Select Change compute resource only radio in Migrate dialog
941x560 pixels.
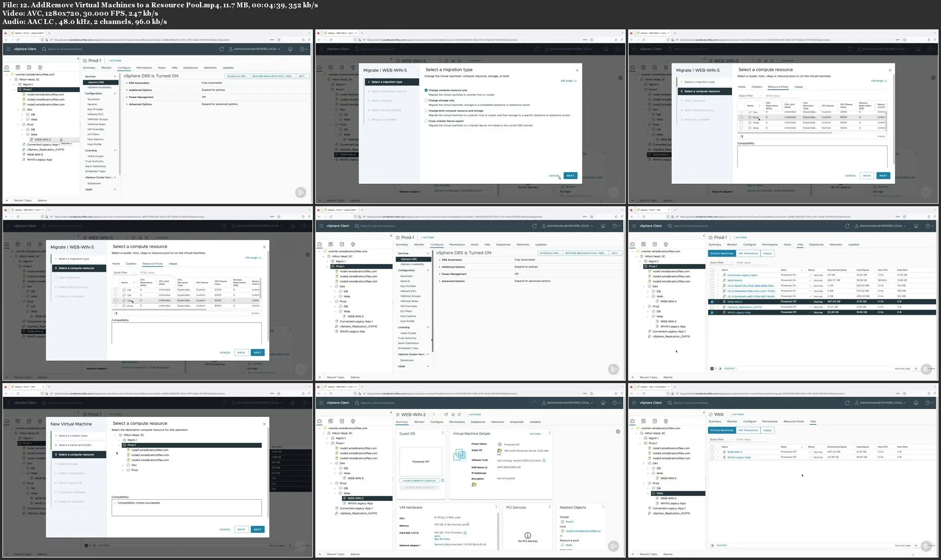tap(426, 90)
